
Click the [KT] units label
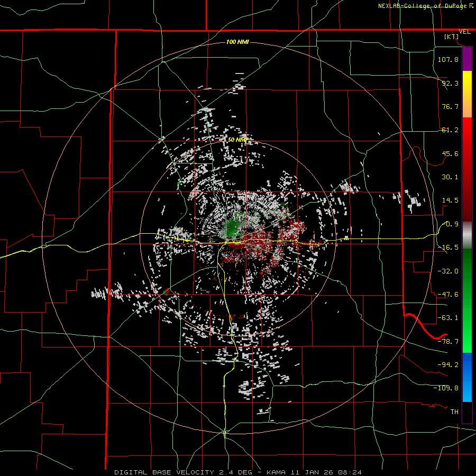pos(452,36)
